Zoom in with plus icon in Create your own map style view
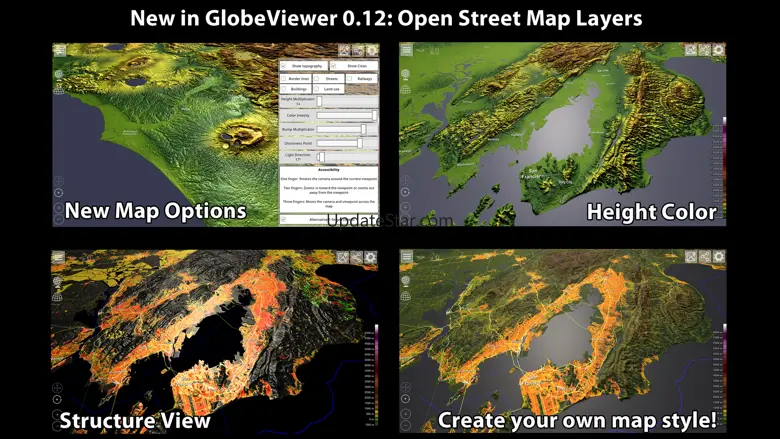780x439 pixels. (405, 414)
